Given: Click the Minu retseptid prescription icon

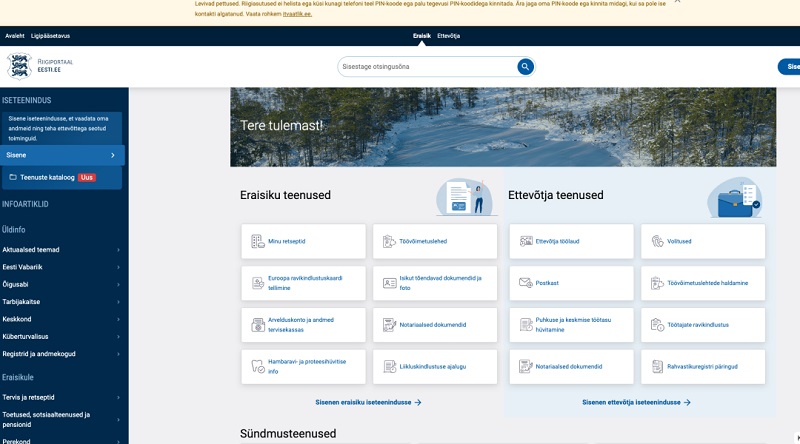Looking at the screenshot, I should click(258, 241).
